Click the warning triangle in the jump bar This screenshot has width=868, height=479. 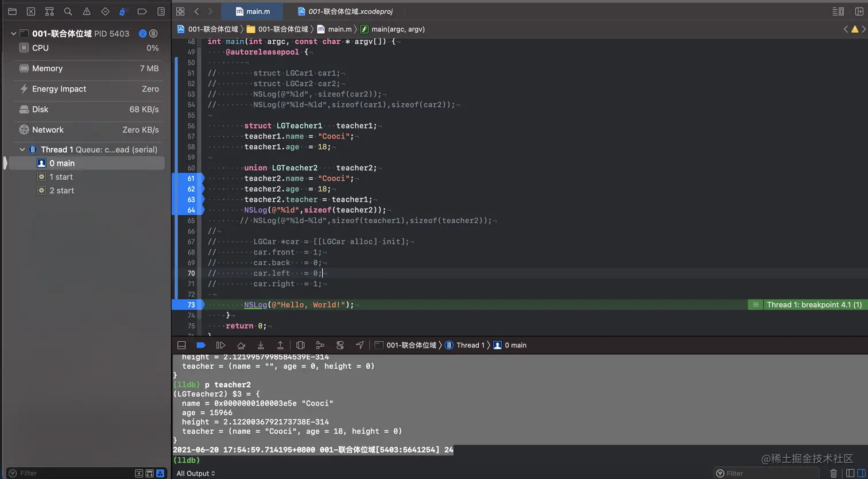854,29
